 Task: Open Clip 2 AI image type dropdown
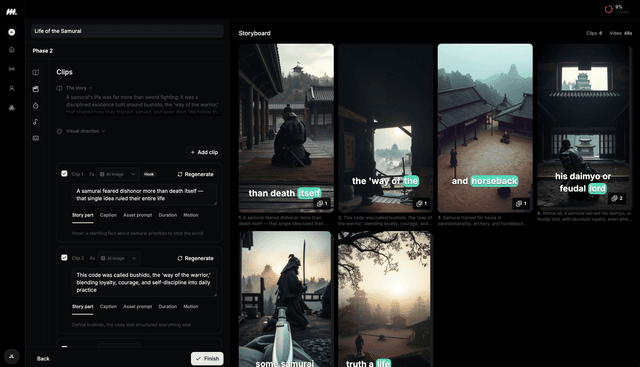pos(119,258)
